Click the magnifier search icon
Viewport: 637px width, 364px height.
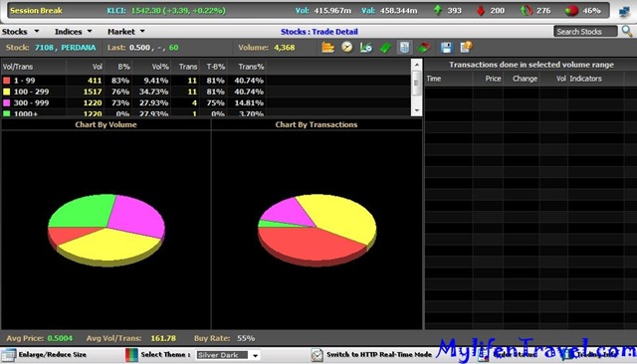point(627,31)
